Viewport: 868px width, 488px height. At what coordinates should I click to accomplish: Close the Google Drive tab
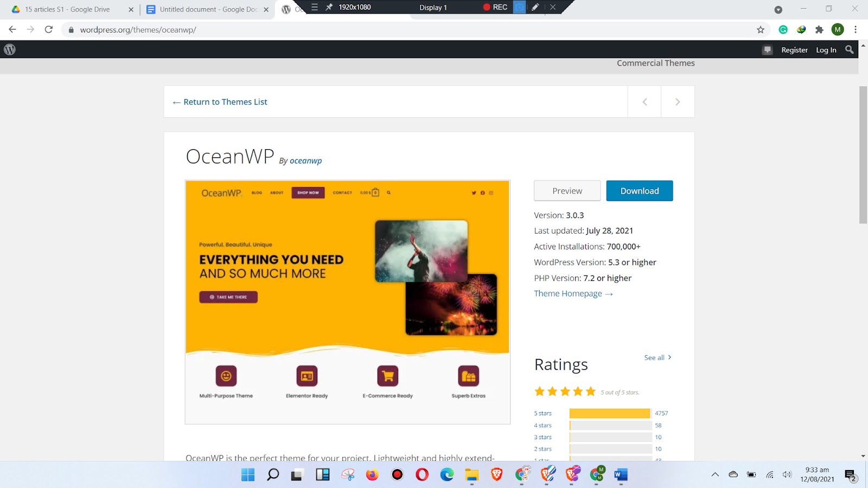tap(131, 9)
